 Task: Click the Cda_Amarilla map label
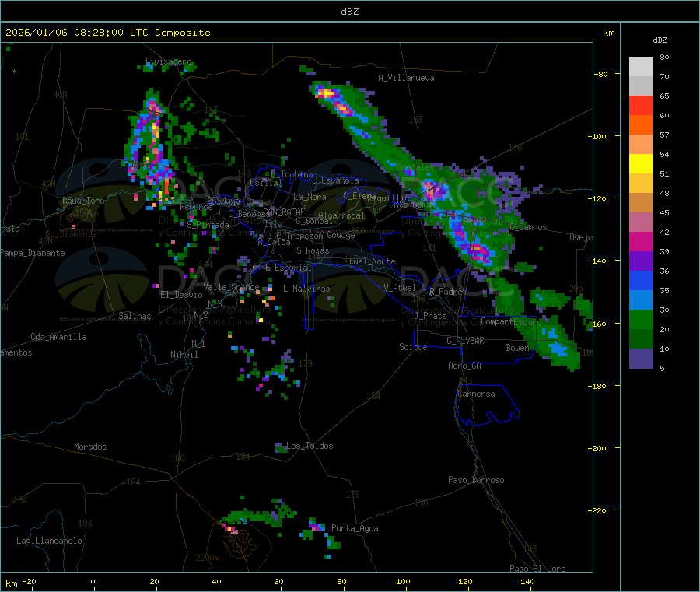pos(58,337)
